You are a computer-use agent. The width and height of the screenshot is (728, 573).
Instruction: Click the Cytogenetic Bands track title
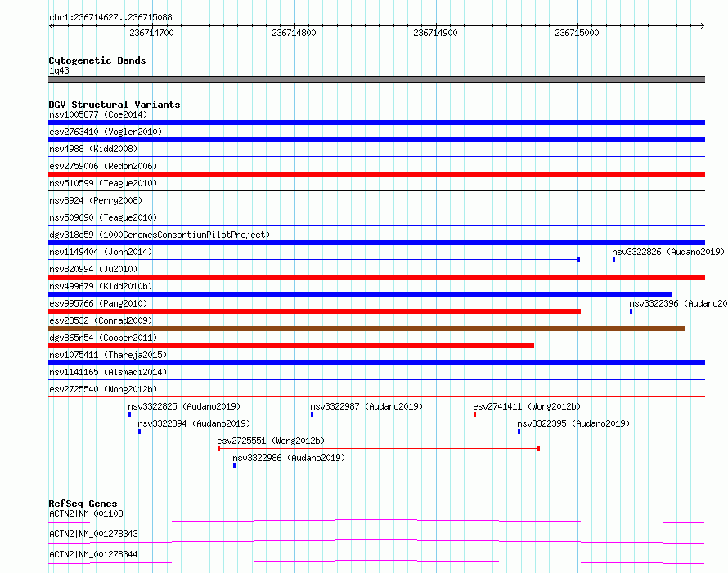click(97, 60)
